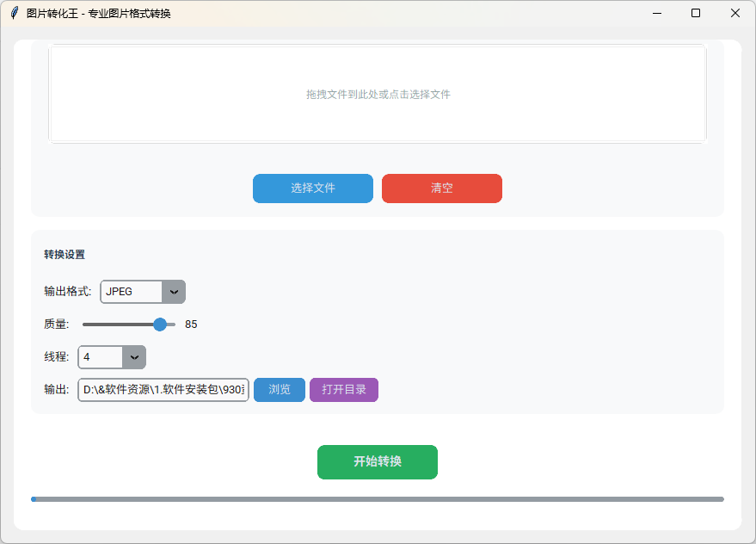Focus the 输出 path input field
Screen dimensions: 756x544
tap(163, 390)
